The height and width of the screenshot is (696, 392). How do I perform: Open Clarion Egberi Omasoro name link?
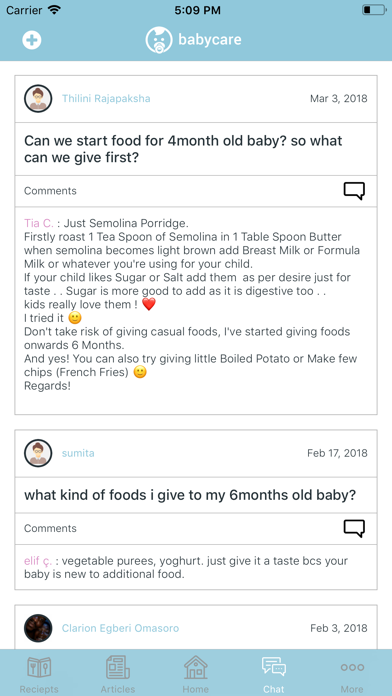[120, 628]
